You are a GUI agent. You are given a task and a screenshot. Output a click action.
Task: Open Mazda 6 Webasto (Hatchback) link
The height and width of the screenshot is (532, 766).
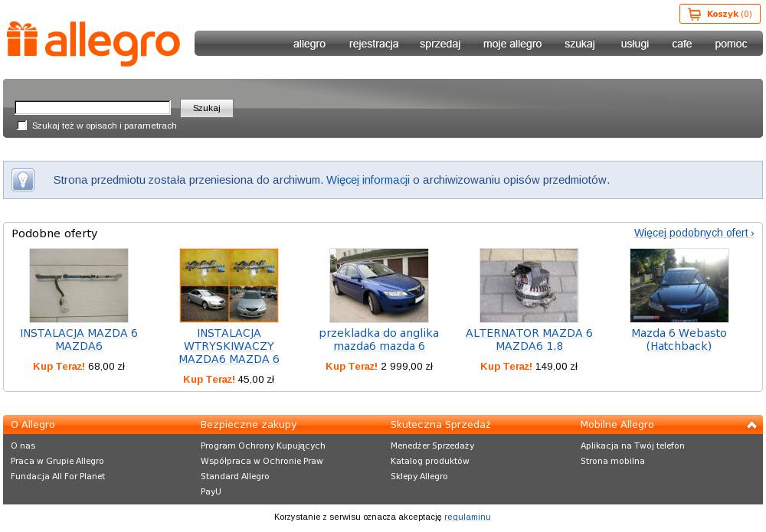tap(679, 340)
